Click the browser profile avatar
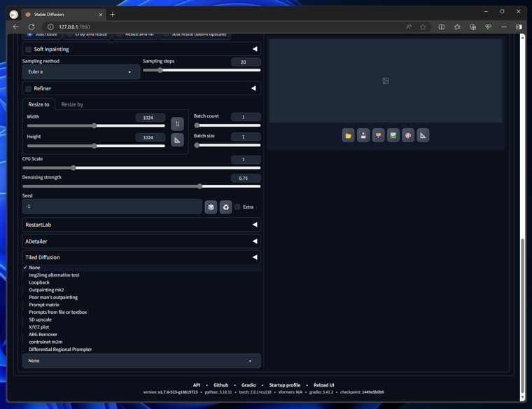The height and width of the screenshot is (409, 532). pyautogui.click(x=13, y=14)
